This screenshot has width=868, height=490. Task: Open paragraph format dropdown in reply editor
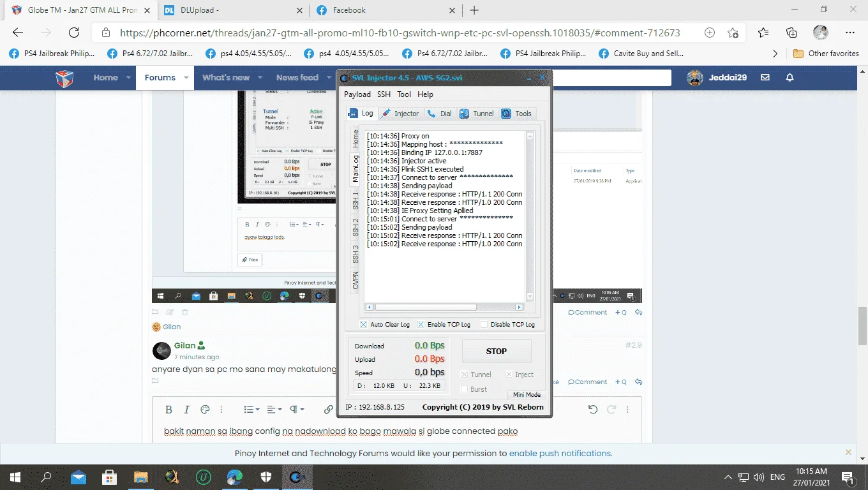pyautogui.click(x=297, y=410)
